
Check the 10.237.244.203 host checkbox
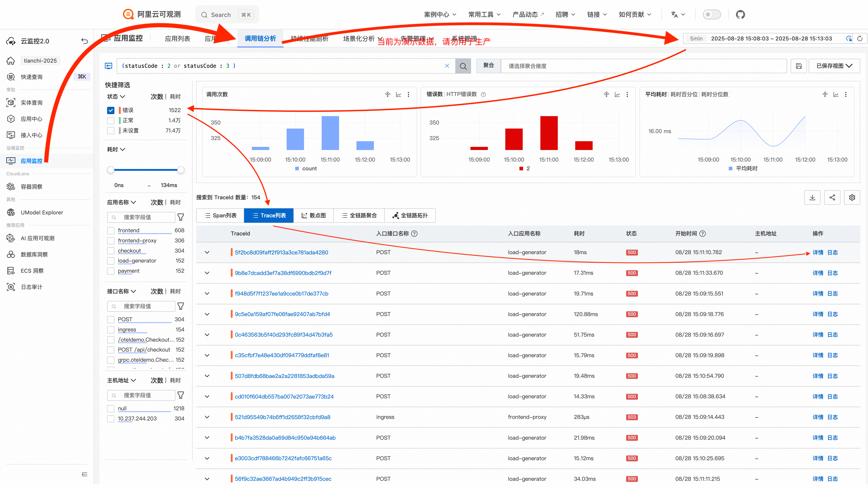click(x=111, y=419)
